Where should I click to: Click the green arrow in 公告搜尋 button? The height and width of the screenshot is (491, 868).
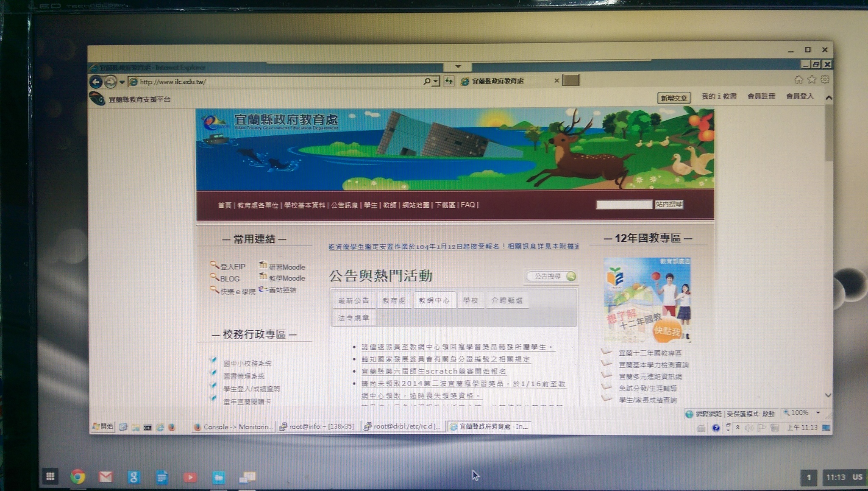click(571, 276)
